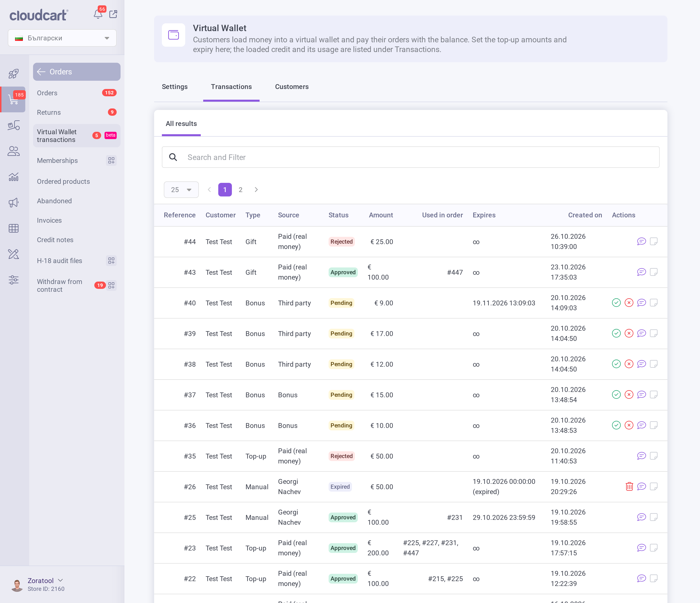Select the All results tab

[x=181, y=124]
